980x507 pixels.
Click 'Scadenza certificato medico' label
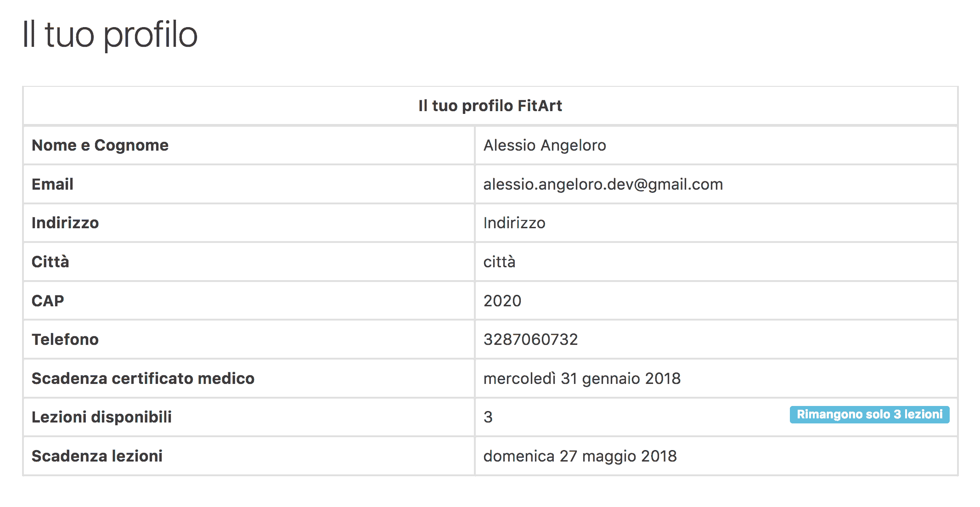[143, 378]
